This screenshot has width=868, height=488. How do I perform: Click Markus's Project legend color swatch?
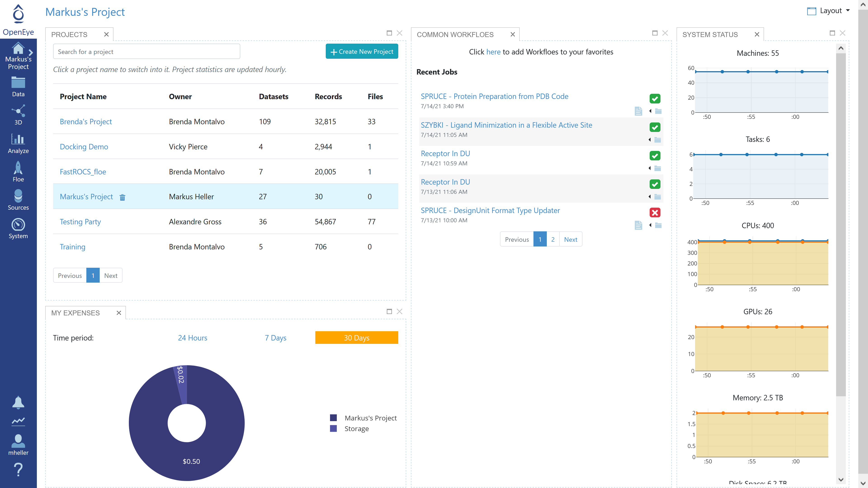coord(333,418)
